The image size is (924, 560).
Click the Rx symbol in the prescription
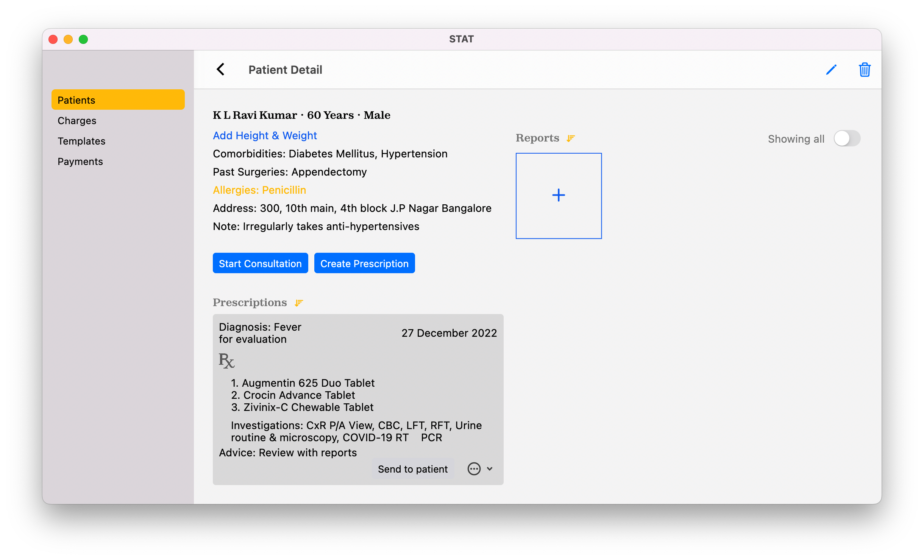226,361
